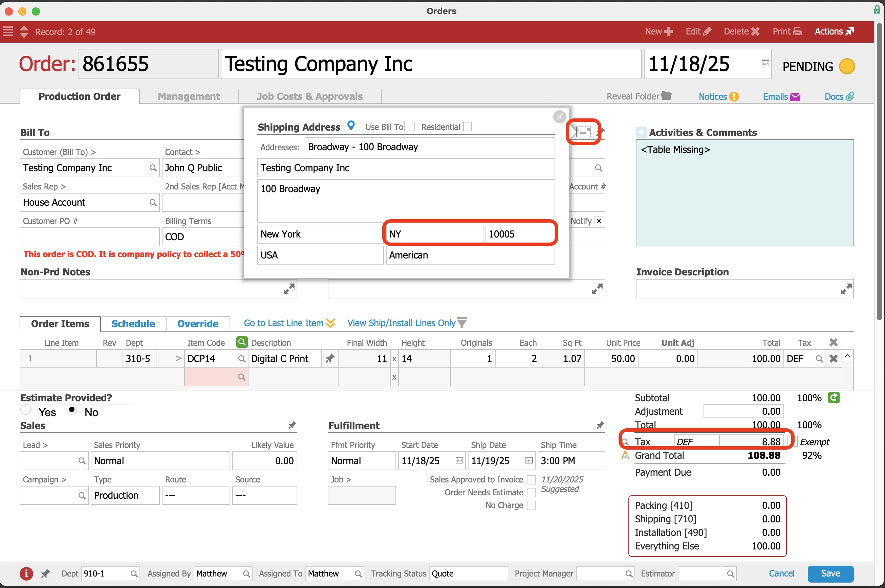Screen dimensions: 885x588
Task: Delete line item 1 with X icon
Action: coord(833,359)
